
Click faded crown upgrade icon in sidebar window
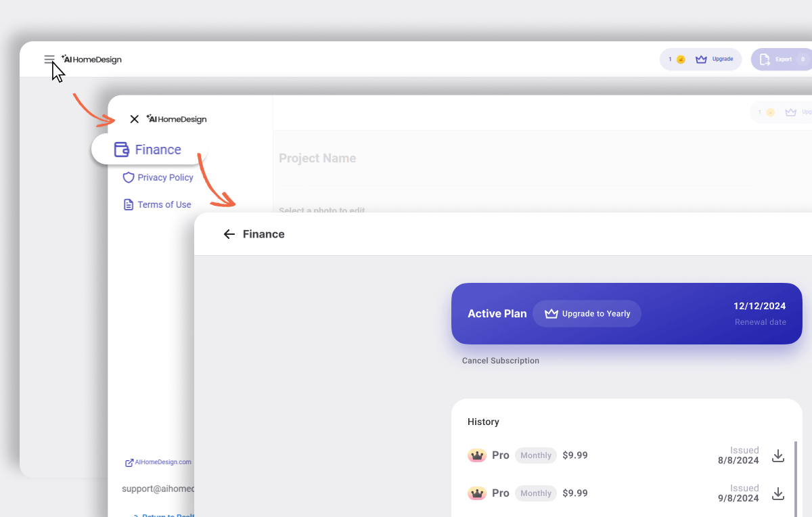(x=790, y=112)
